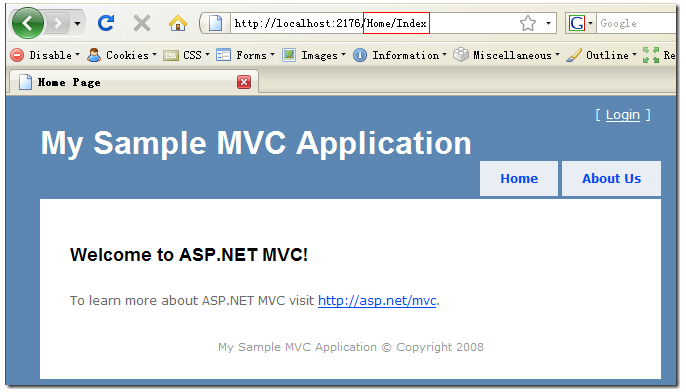Close the Home Page tab
This screenshot has width=686, height=392.
coord(244,82)
